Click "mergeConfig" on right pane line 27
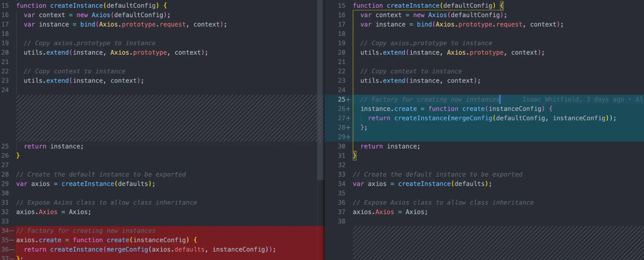This screenshot has width=644, height=260. tap(471, 118)
